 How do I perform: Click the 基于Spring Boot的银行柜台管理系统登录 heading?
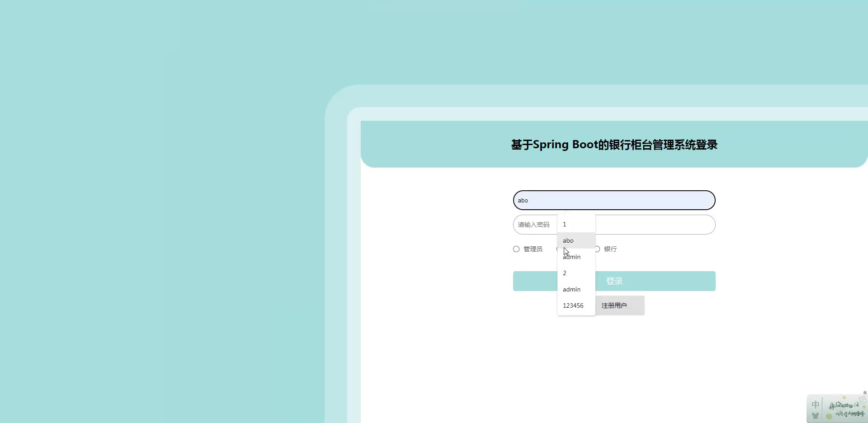[x=614, y=145]
